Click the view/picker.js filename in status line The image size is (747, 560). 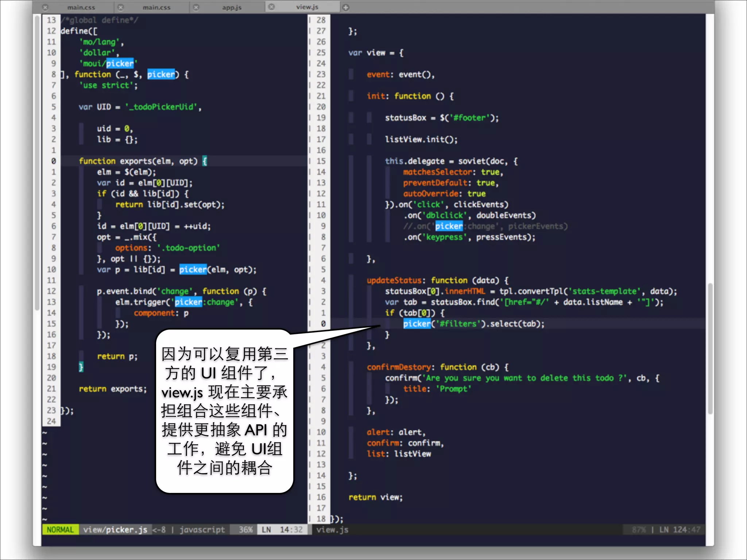[x=115, y=530]
